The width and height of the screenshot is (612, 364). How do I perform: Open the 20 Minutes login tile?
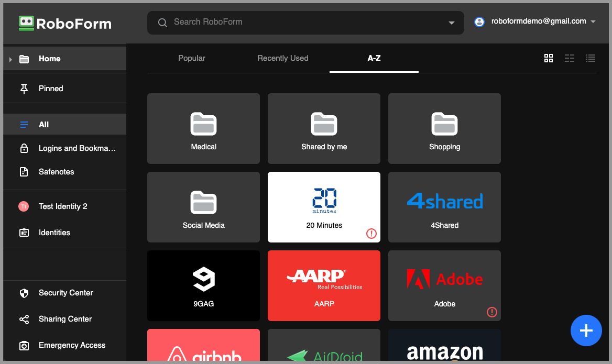coord(324,207)
